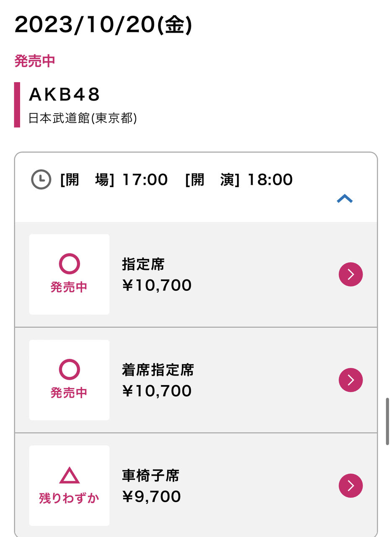
Task: Click the page scrollbar thumb on right
Action: [x=387, y=422]
